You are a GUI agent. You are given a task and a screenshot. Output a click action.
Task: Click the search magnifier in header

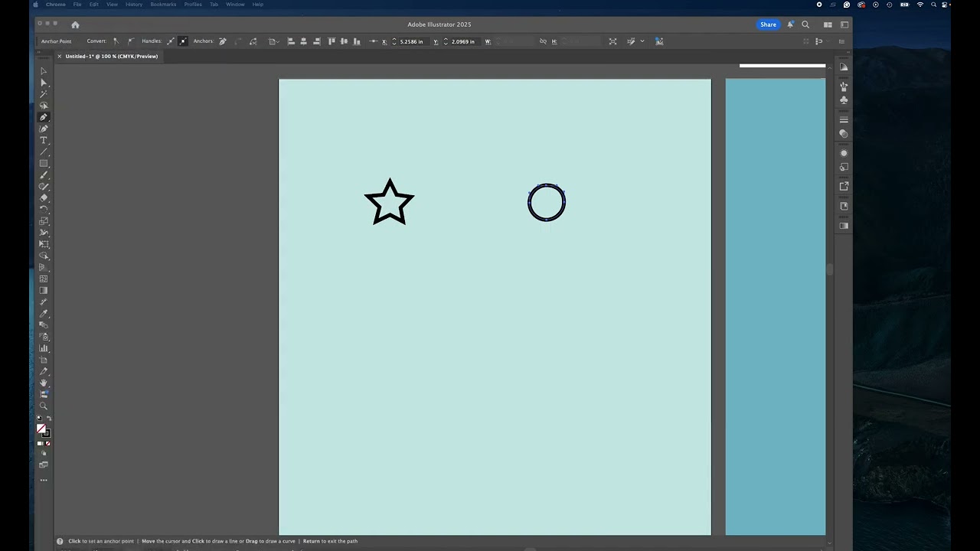805,24
